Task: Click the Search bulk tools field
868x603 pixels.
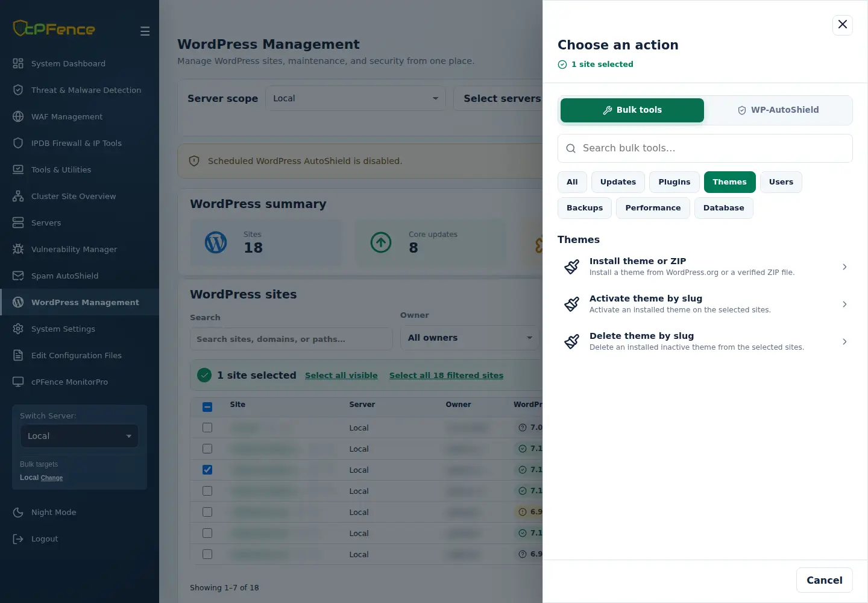Action: (705, 148)
